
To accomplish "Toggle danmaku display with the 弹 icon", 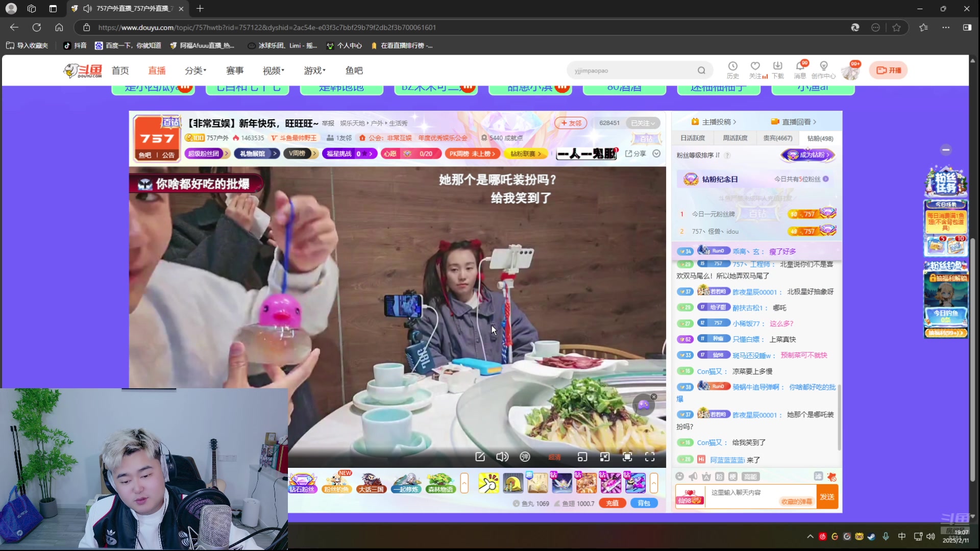I will [x=525, y=457].
